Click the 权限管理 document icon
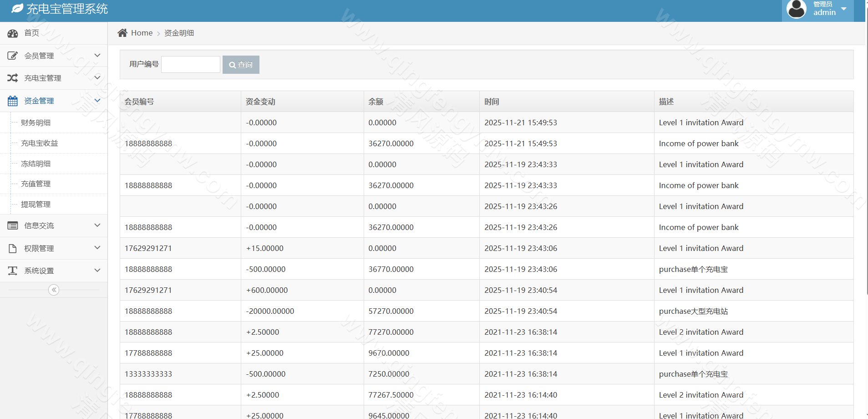868x419 pixels. click(x=12, y=248)
